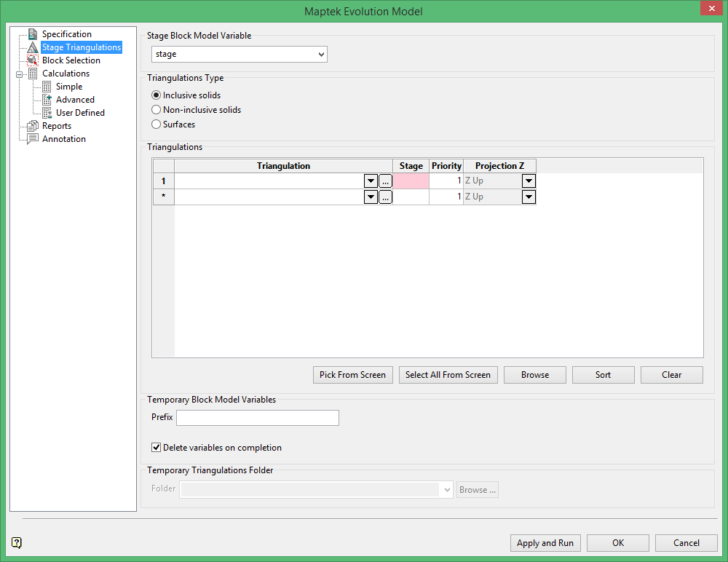Open the Projection Z dropdown in row 1
The image size is (728, 562).
529,181
